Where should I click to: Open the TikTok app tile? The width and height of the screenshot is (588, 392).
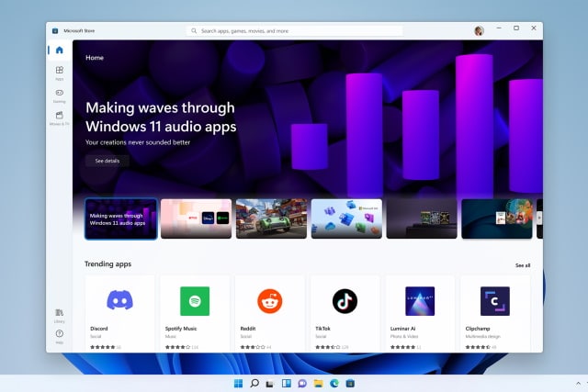click(345, 312)
